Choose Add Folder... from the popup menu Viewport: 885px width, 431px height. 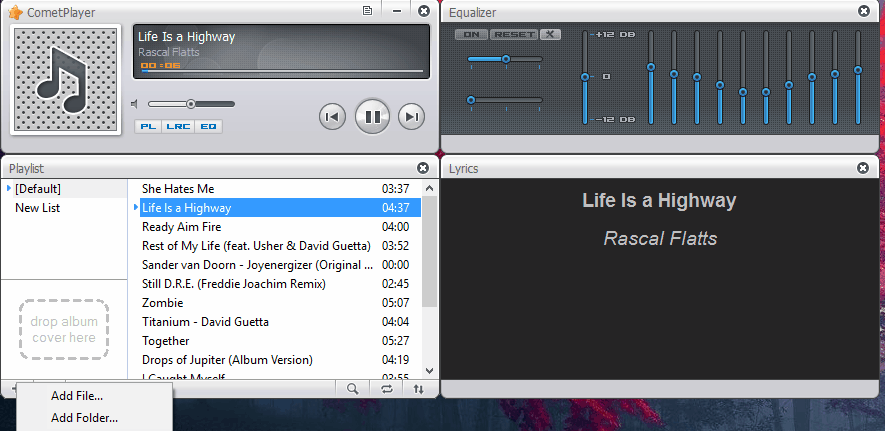[x=84, y=418]
